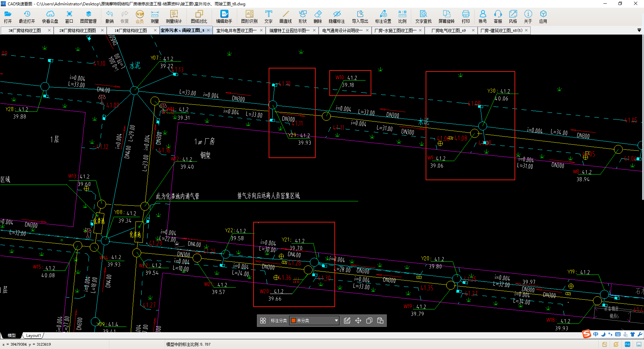Viewport: 644px width, 349px height.
Task: Click the 打印 print icon
Action: click(466, 16)
